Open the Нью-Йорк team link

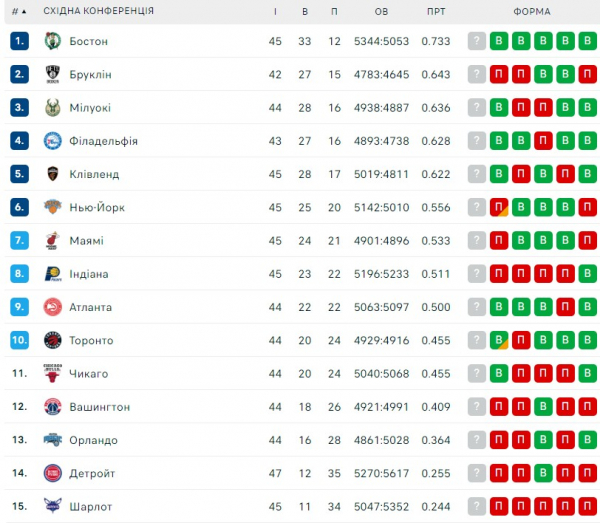[97, 208]
